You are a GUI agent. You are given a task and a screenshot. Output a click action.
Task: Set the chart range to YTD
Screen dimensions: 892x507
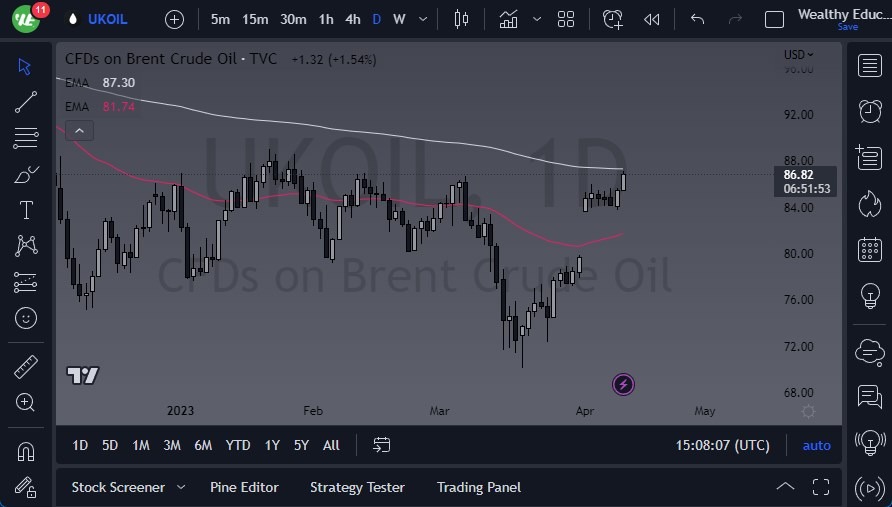(238, 445)
